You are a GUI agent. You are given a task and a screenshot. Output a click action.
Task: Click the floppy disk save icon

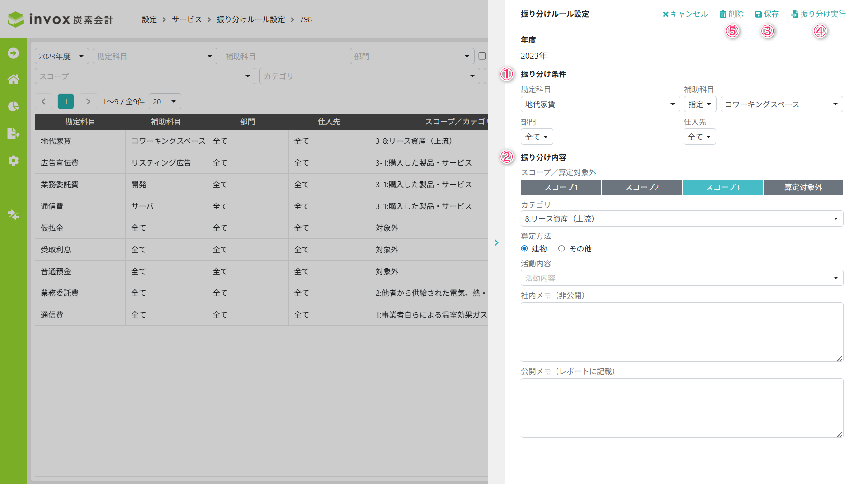[x=759, y=14]
